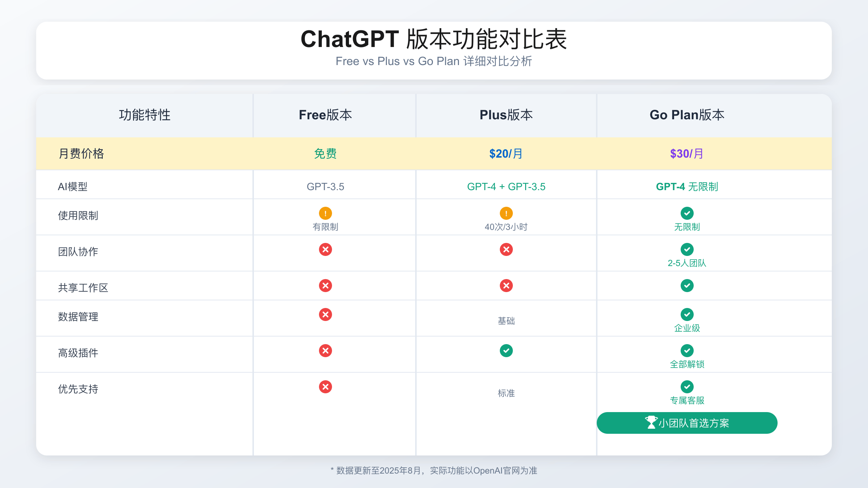
Task: Click the Free vs Plus vs Go Plan subtitle
Action: [x=434, y=61]
